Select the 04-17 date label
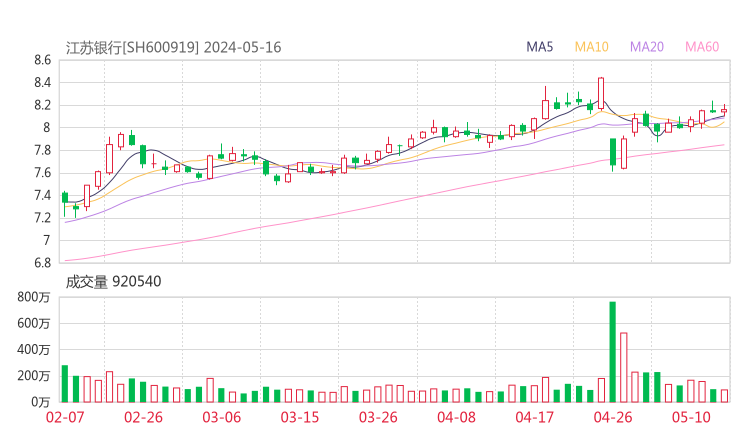This screenshot has width=740, height=440. click(x=534, y=417)
